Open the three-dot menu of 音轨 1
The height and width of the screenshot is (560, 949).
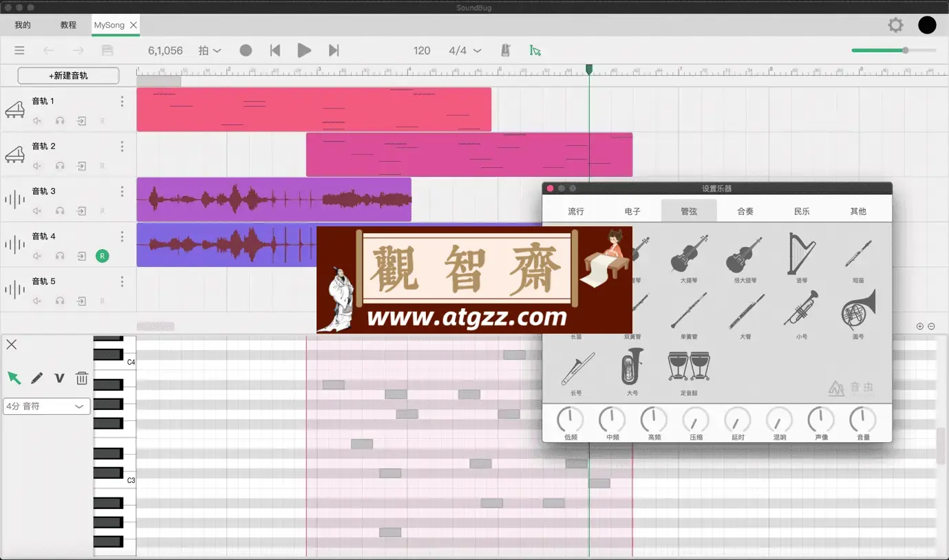(x=122, y=101)
